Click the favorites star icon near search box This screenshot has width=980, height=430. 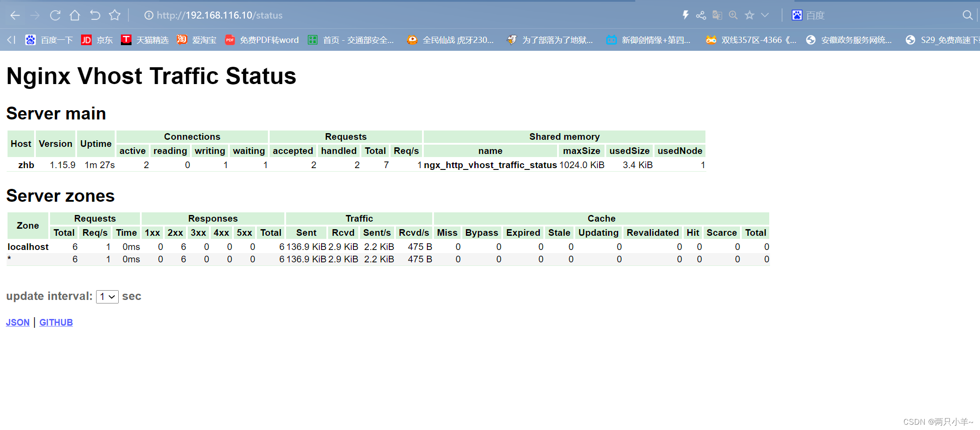(749, 15)
